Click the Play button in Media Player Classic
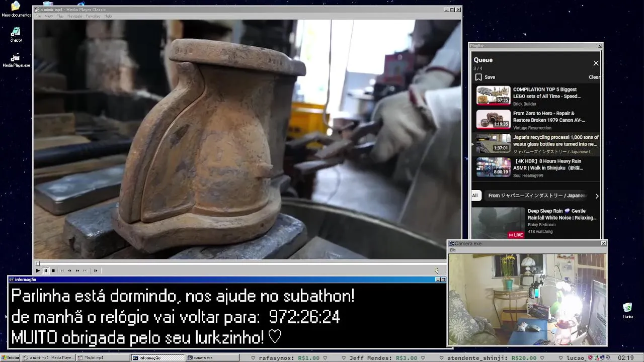This screenshot has height=362, width=644. pyautogui.click(x=38, y=270)
